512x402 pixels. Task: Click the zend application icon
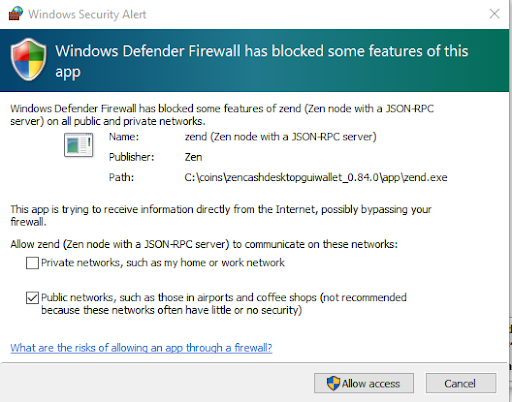click(79, 145)
